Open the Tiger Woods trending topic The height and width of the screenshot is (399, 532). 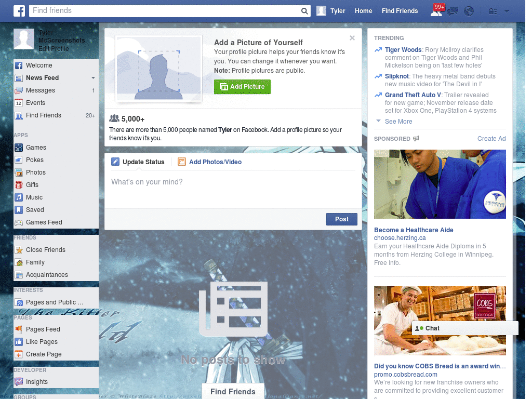tap(403, 50)
